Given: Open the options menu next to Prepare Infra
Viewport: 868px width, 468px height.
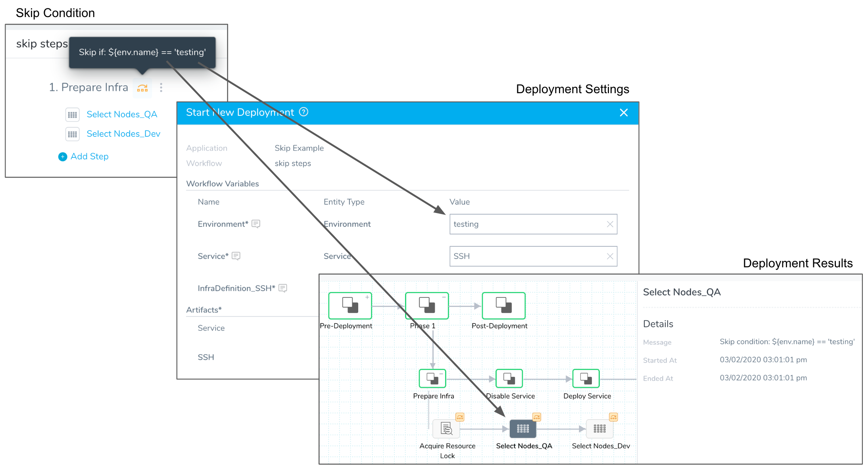Looking at the screenshot, I should [161, 88].
